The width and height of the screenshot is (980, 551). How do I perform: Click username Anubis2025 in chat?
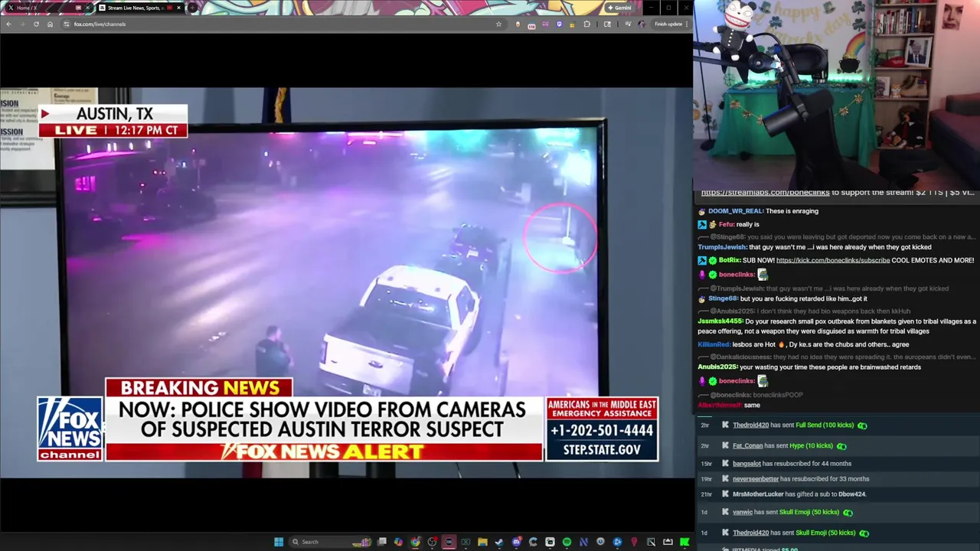[x=717, y=367]
